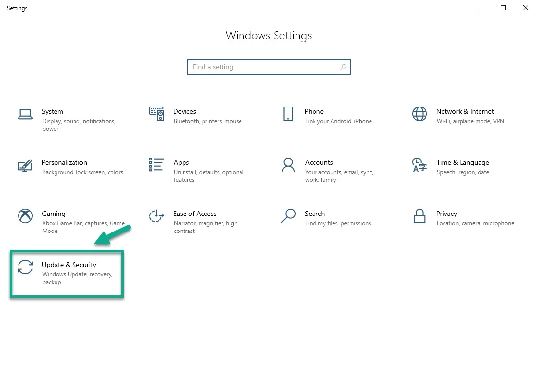Select the Time & Language icon

click(420, 165)
